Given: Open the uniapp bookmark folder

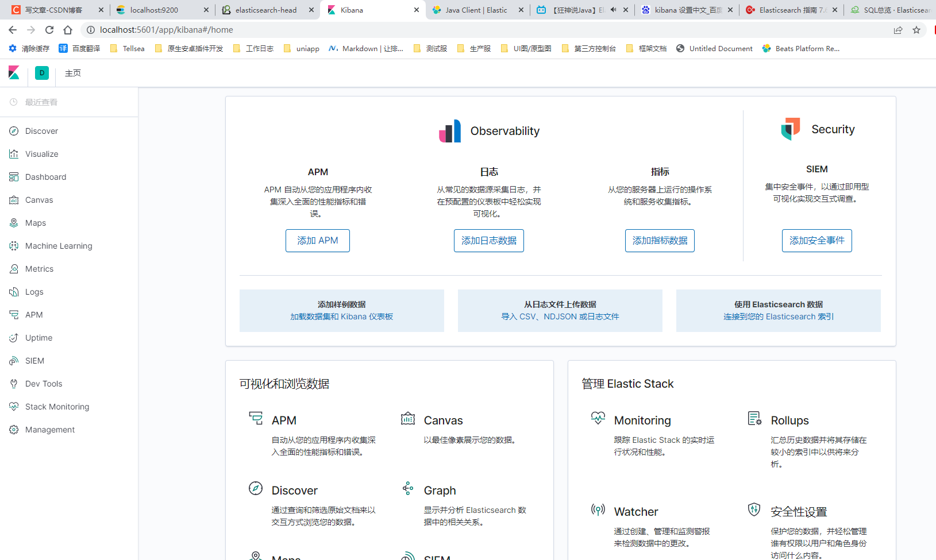Looking at the screenshot, I should tap(302, 49).
